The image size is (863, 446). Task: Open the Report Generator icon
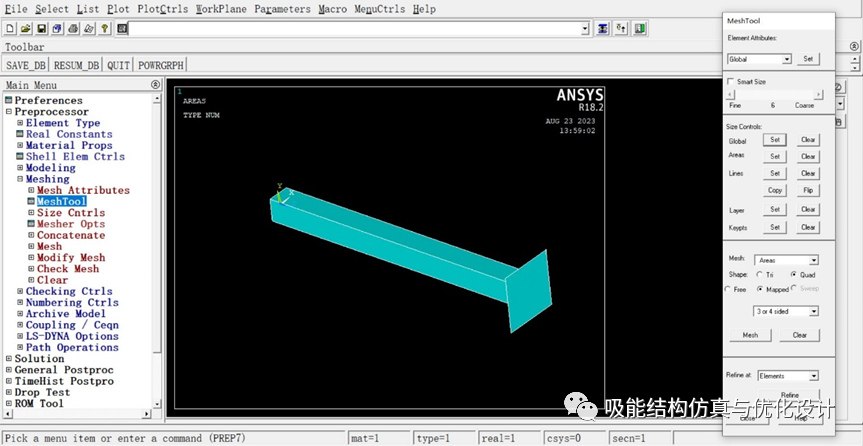89,29
